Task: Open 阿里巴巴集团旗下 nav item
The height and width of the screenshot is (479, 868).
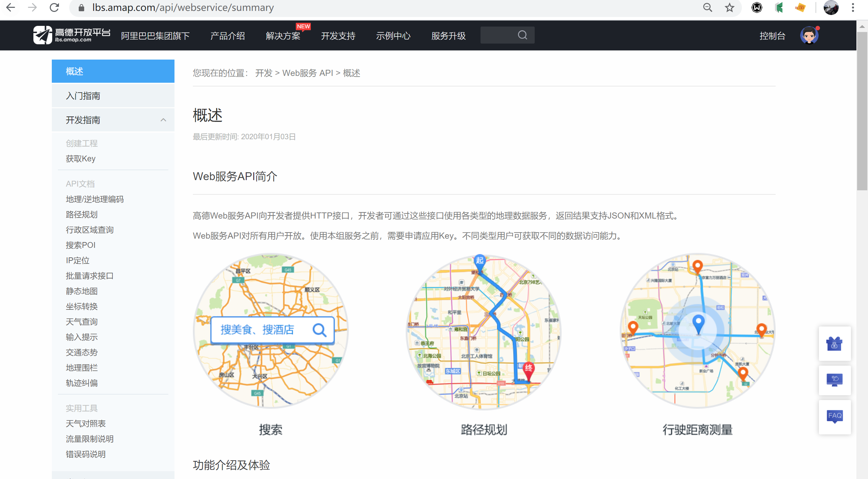Action: 155,36
